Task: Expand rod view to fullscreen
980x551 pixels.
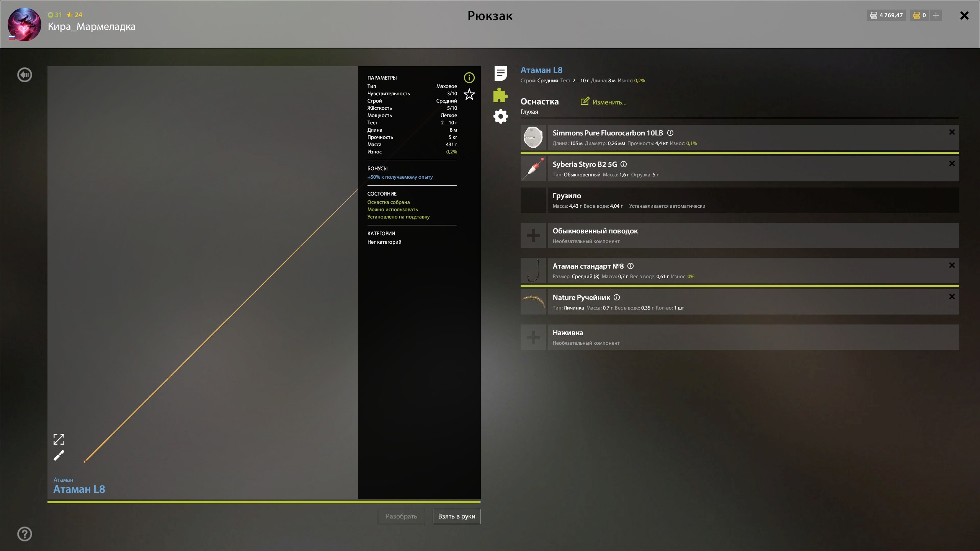Action: tap(59, 439)
